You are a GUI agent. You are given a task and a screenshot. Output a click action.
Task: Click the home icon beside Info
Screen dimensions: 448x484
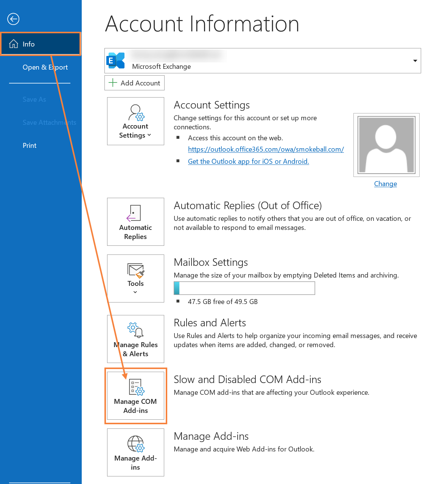click(x=14, y=44)
